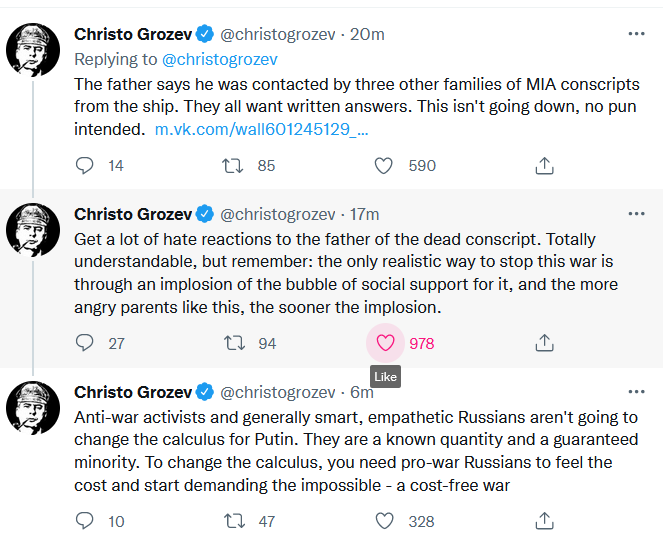This screenshot has width=663, height=545.
Task: Retweet the tweet with 94 retweets
Action: coord(233,343)
